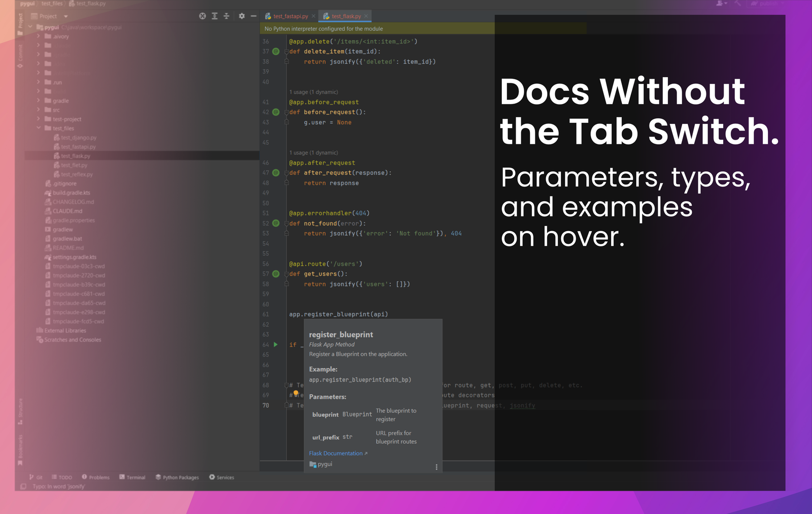Toggle the tool window bars icon in status bar
Viewport: 812px width, 514px height.
[23, 487]
